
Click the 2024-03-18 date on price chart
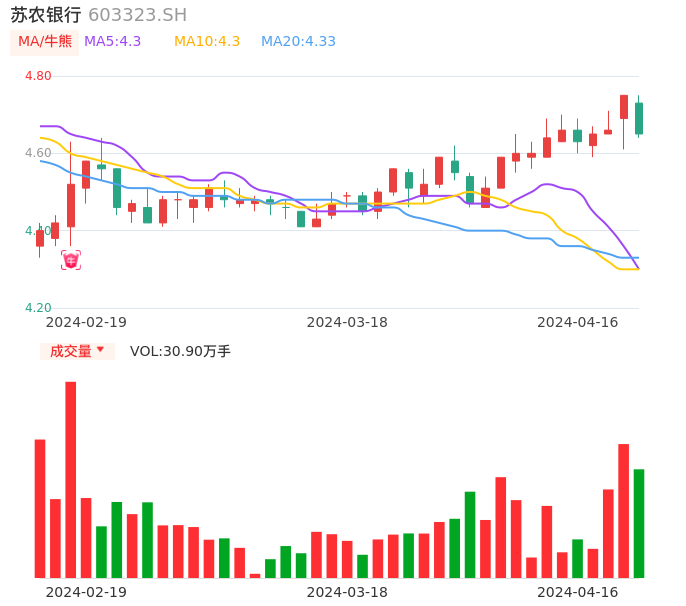(x=347, y=323)
